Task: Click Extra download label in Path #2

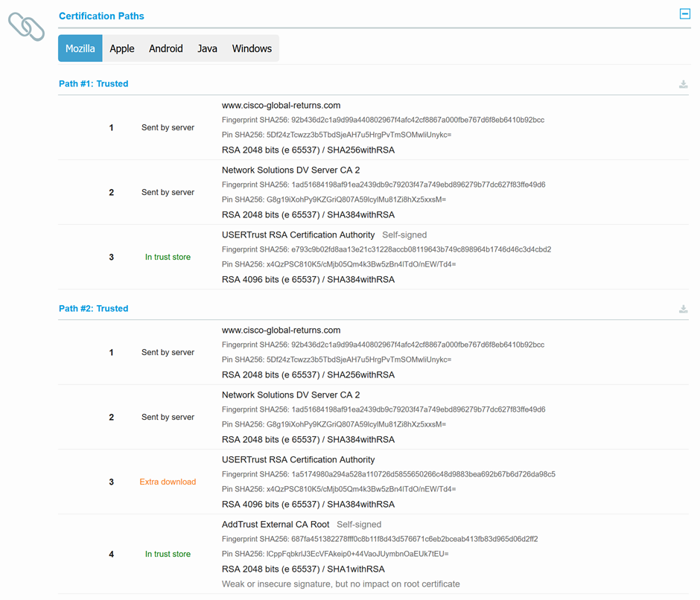Action: click(x=168, y=482)
